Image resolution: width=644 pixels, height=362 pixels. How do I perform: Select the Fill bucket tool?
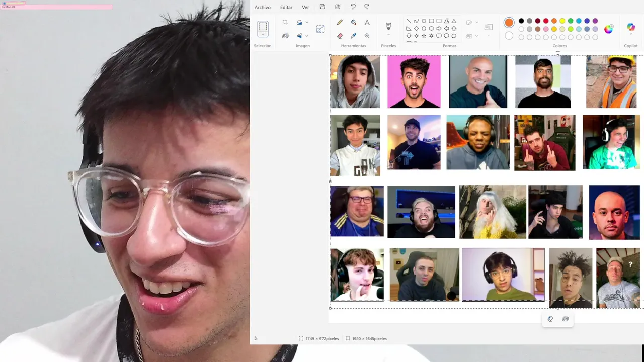tap(353, 22)
